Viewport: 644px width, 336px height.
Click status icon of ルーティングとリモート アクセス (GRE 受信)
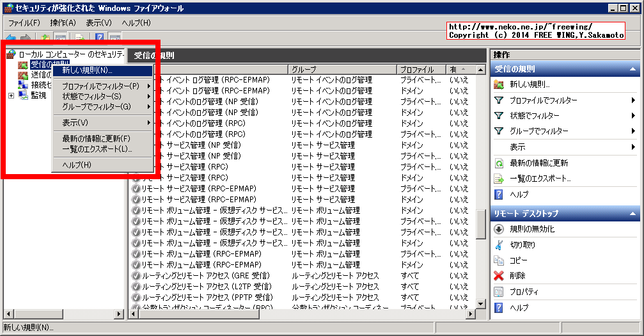pyautogui.click(x=136, y=276)
